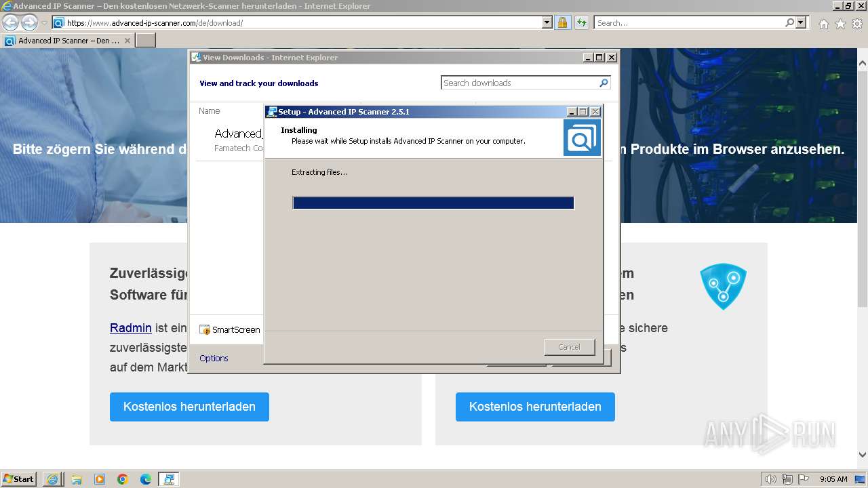Click the search magnifier icon in toolbar
The image size is (868, 488).
point(789,22)
